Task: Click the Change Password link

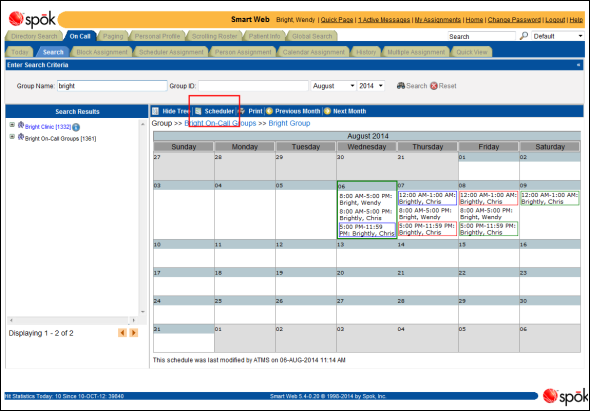Action: 514,20
